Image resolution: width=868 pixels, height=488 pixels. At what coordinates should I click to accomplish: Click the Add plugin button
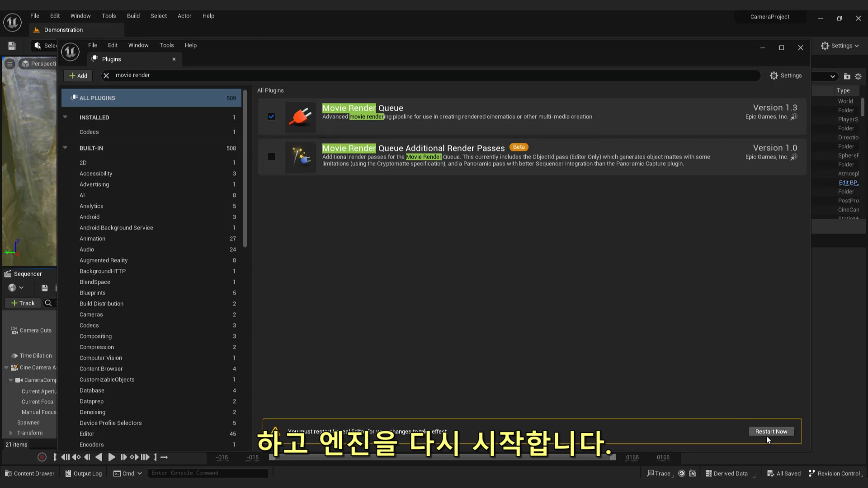point(78,76)
